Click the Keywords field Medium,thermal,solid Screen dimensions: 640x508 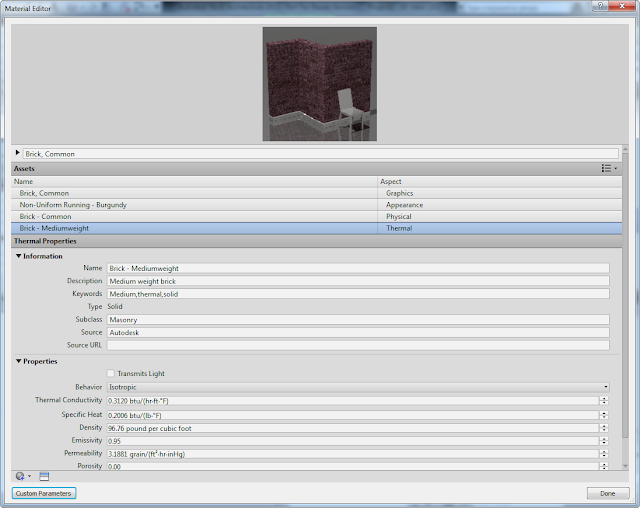[358, 294]
